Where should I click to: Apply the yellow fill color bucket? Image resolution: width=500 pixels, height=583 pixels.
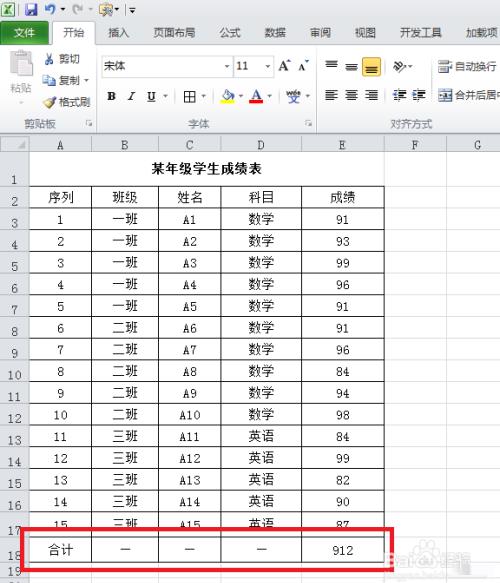click(x=228, y=96)
